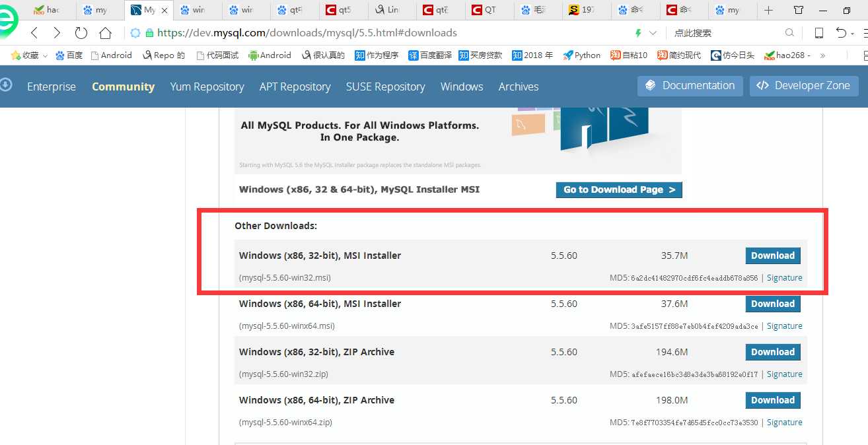Image resolution: width=868 pixels, height=445 pixels.
Task: Open the 收藏 favorites dropdown
Action: 30,55
